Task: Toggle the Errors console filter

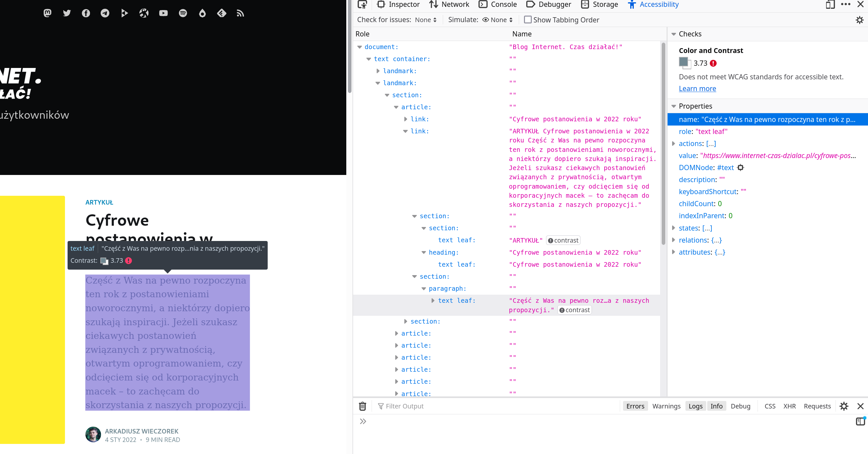Action: click(x=635, y=406)
